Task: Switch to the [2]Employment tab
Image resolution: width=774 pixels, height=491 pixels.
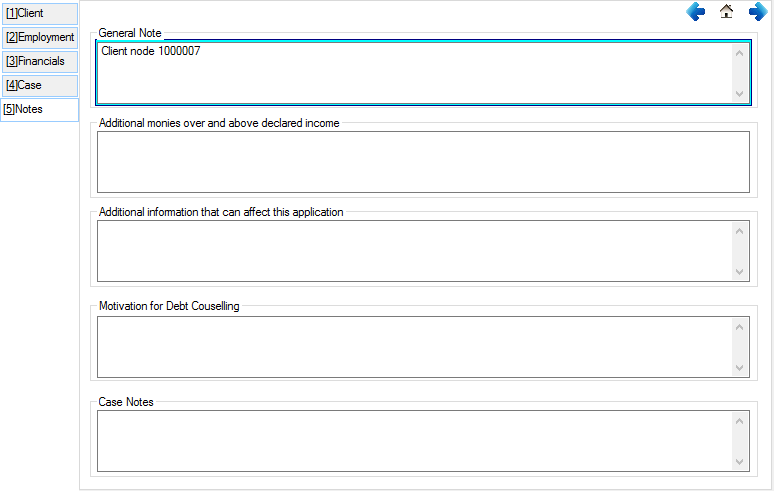Action: [40, 37]
